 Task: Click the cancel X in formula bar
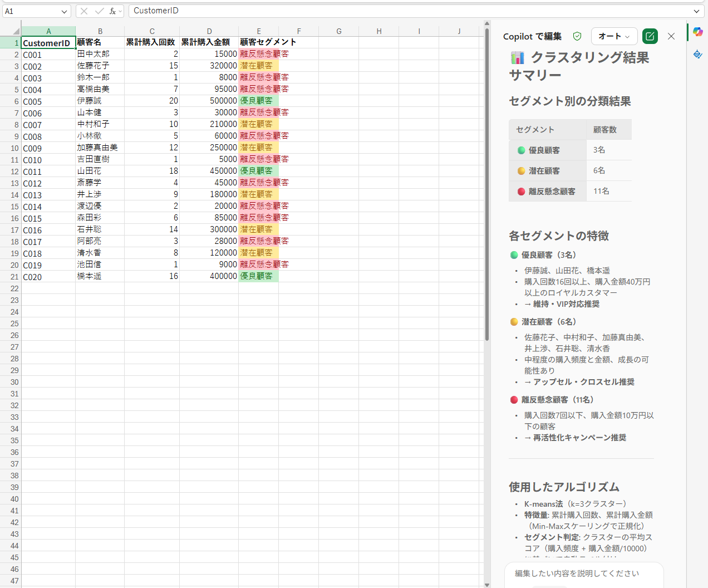point(84,11)
